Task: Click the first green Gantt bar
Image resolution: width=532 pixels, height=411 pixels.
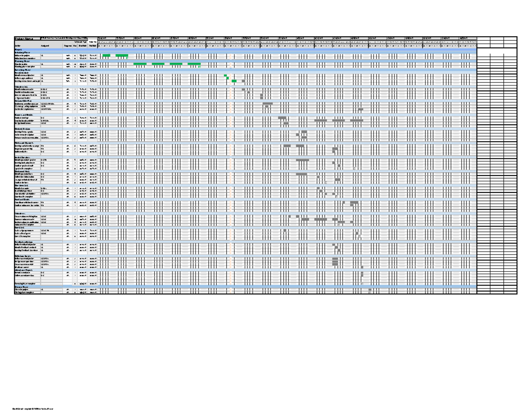Action: 106,55
